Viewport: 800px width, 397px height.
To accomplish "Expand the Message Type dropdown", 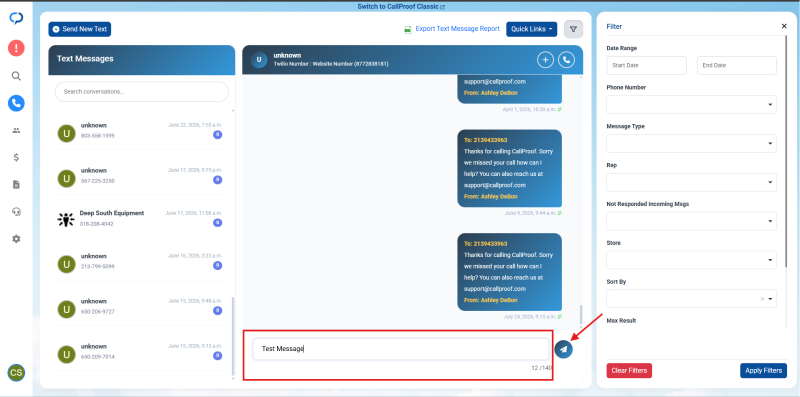I will pyautogui.click(x=691, y=143).
